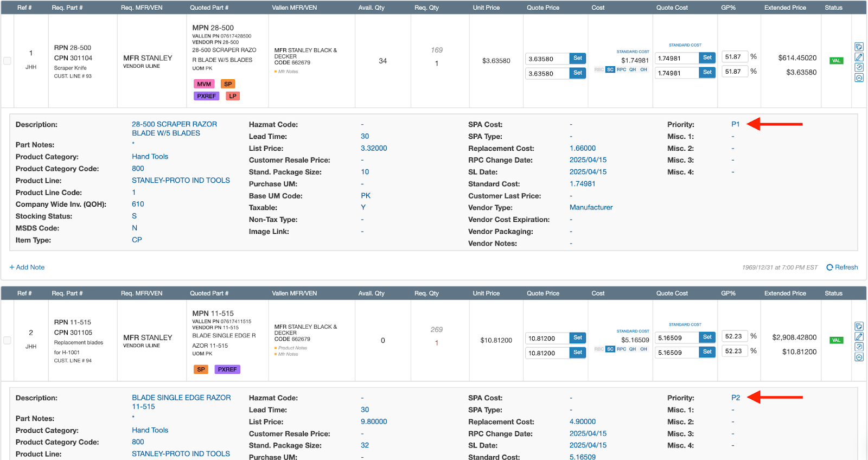Viewport: 868px width, 460px height.
Task: Select RPC cost type on line 1
Action: pyautogui.click(x=621, y=69)
